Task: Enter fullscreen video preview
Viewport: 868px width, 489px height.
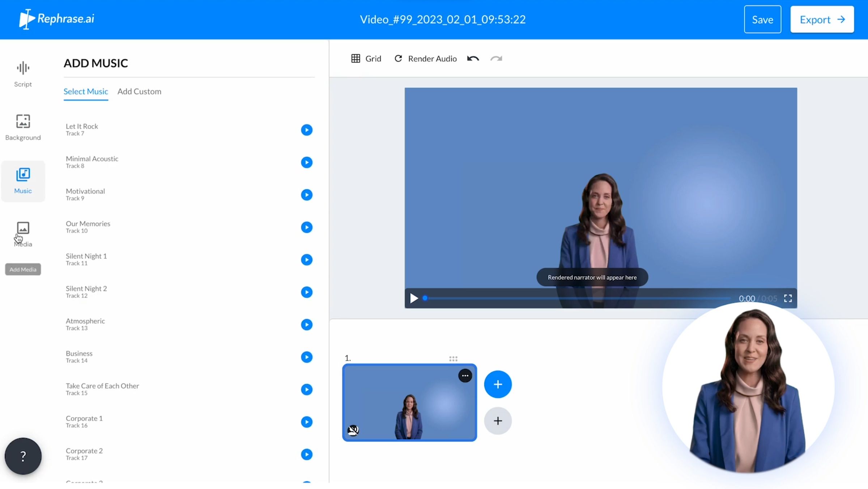Action: pos(788,298)
